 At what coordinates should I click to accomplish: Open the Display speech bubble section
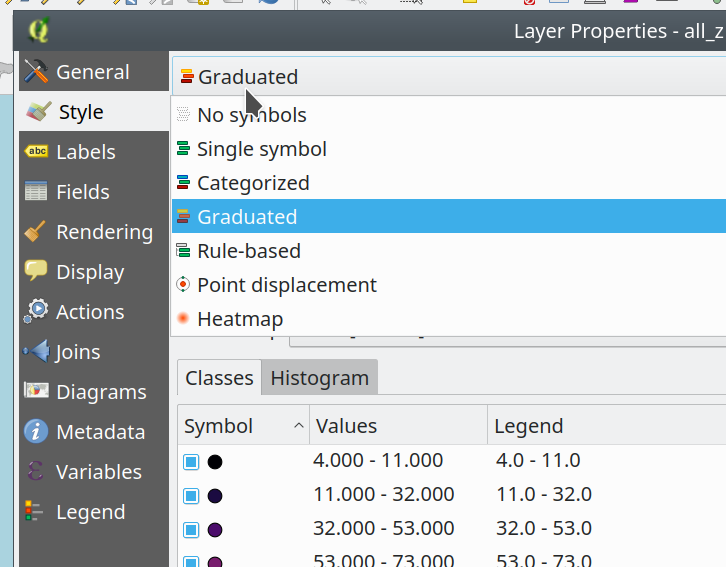click(x=94, y=272)
